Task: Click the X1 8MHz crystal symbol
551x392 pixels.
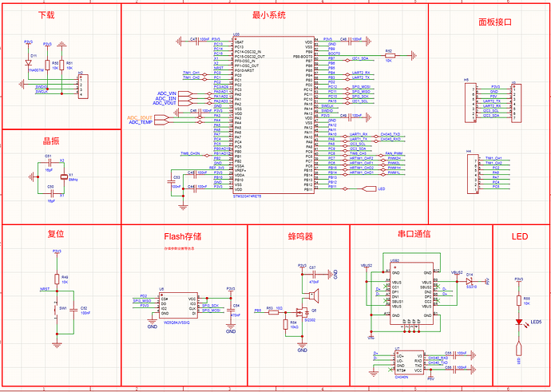Action: [x=64, y=177]
